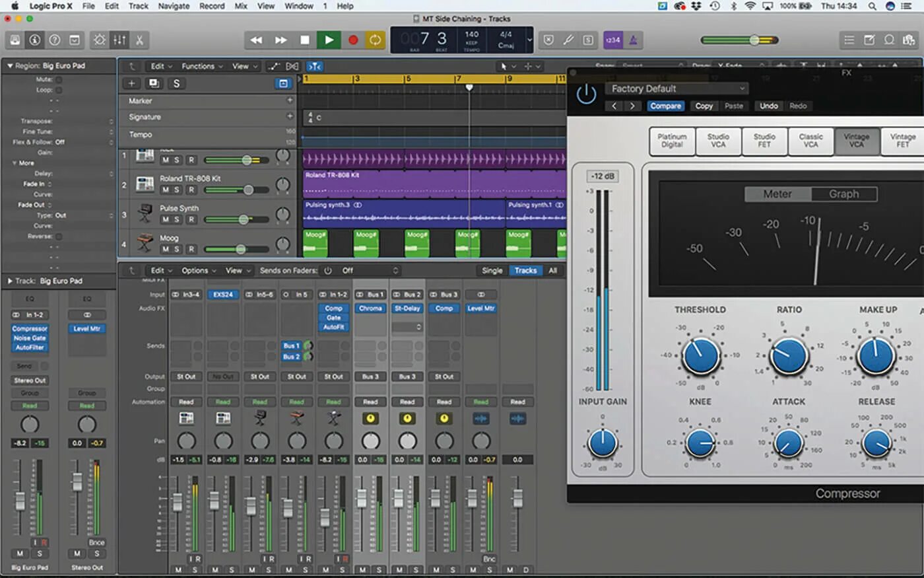Click the Undo button in the plugin
924x578 pixels.
point(769,106)
